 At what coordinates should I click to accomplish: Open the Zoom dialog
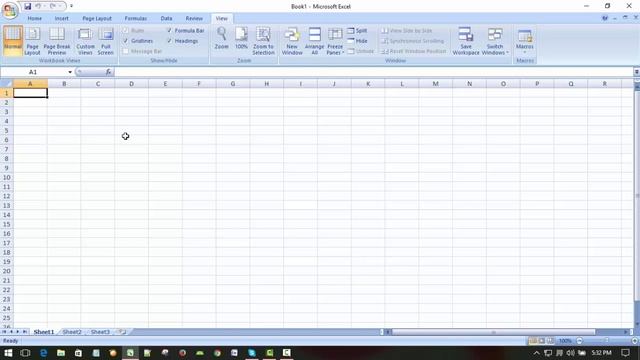222,38
